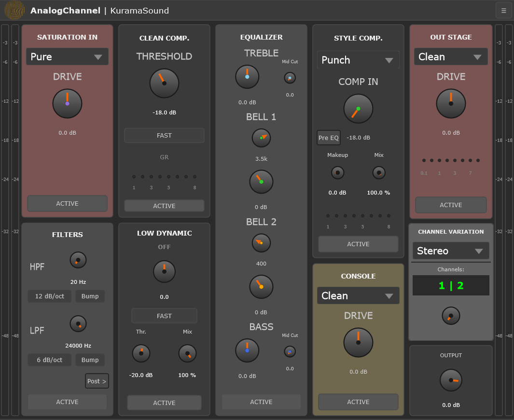Click the Post > button in Filters

pyautogui.click(x=97, y=381)
